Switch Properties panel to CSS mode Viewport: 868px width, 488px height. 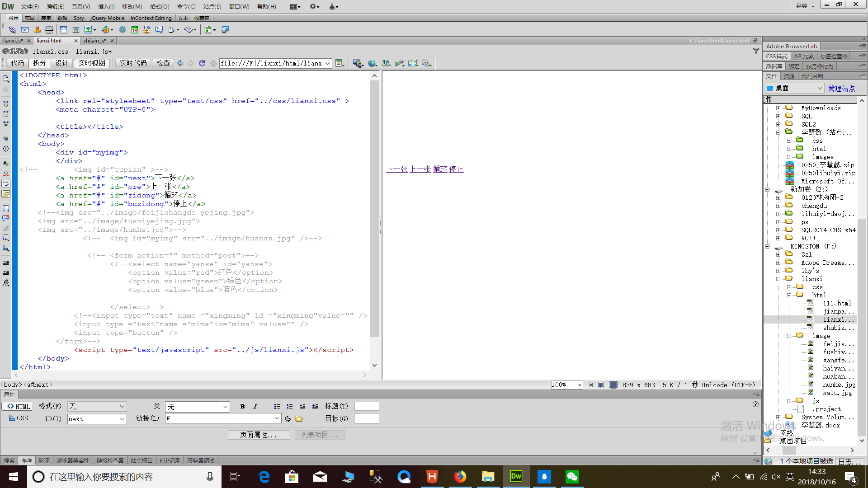tap(19, 418)
